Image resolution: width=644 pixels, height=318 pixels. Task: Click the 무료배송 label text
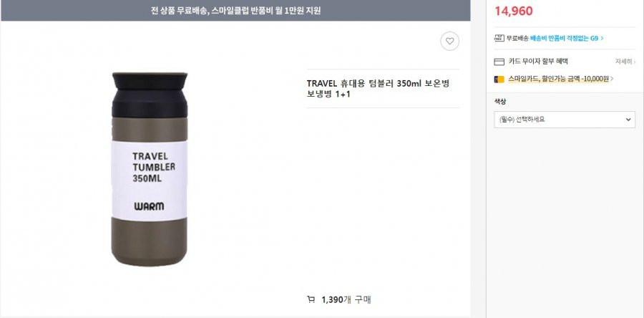(517, 38)
